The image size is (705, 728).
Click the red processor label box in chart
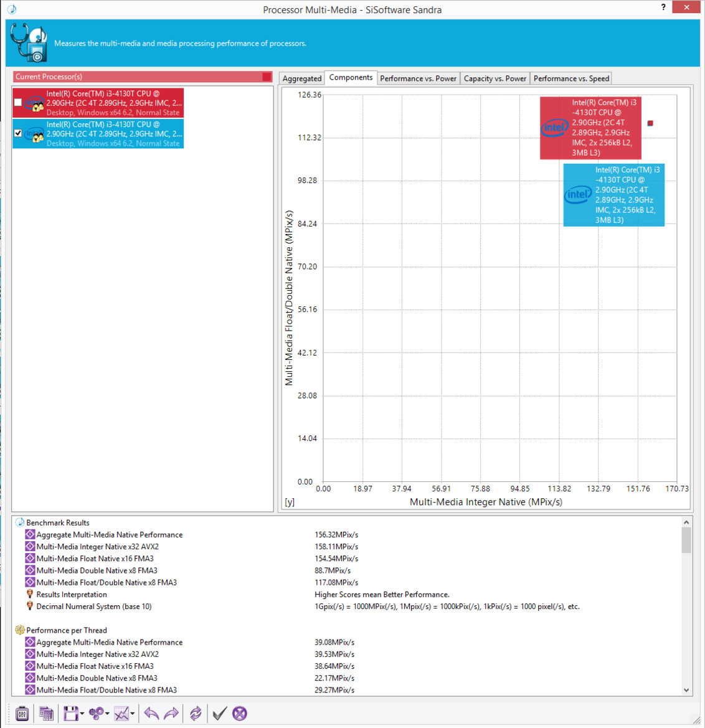(590, 128)
